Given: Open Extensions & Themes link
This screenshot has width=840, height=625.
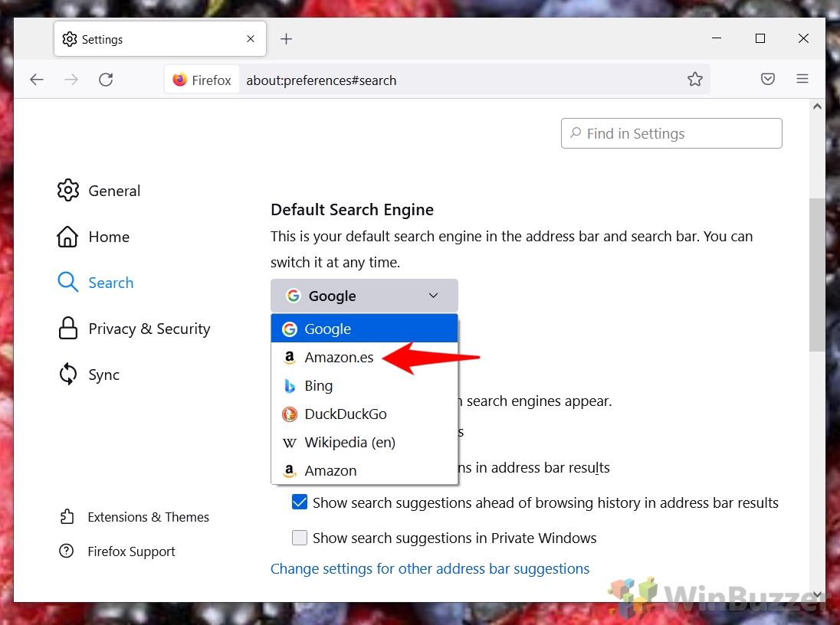Looking at the screenshot, I should pyautogui.click(x=134, y=517).
